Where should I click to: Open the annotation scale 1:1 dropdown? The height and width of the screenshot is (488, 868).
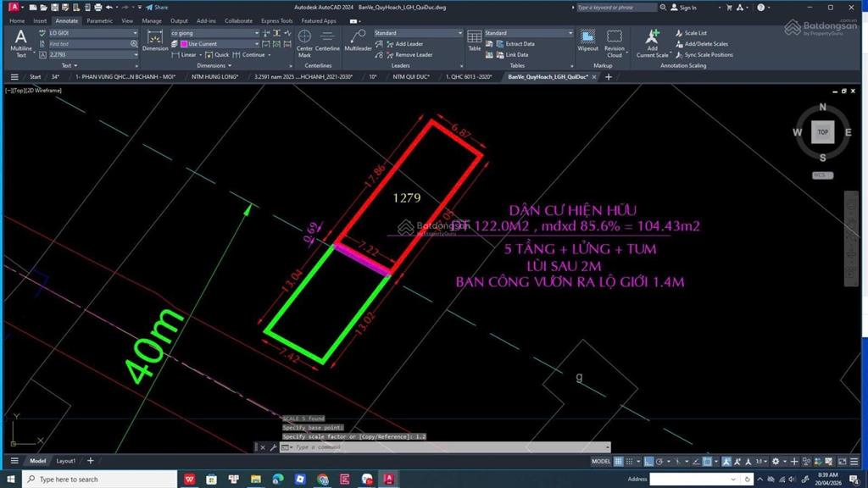(x=760, y=461)
